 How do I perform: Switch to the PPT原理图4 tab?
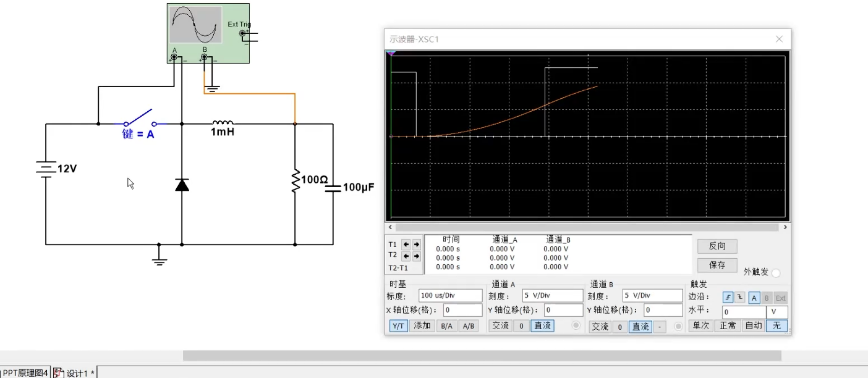[24, 373]
